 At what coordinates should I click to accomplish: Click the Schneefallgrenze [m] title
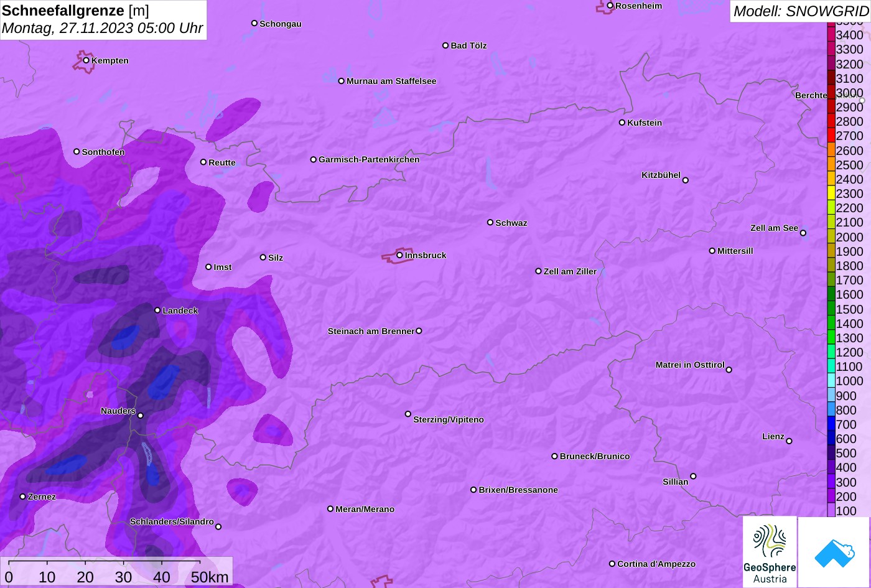(x=75, y=11)
